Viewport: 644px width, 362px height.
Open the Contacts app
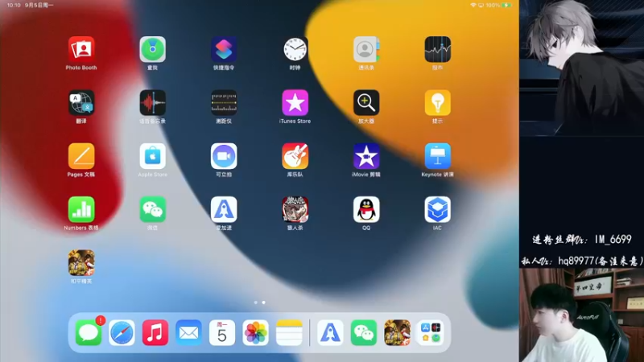click(x=366, y=49)
